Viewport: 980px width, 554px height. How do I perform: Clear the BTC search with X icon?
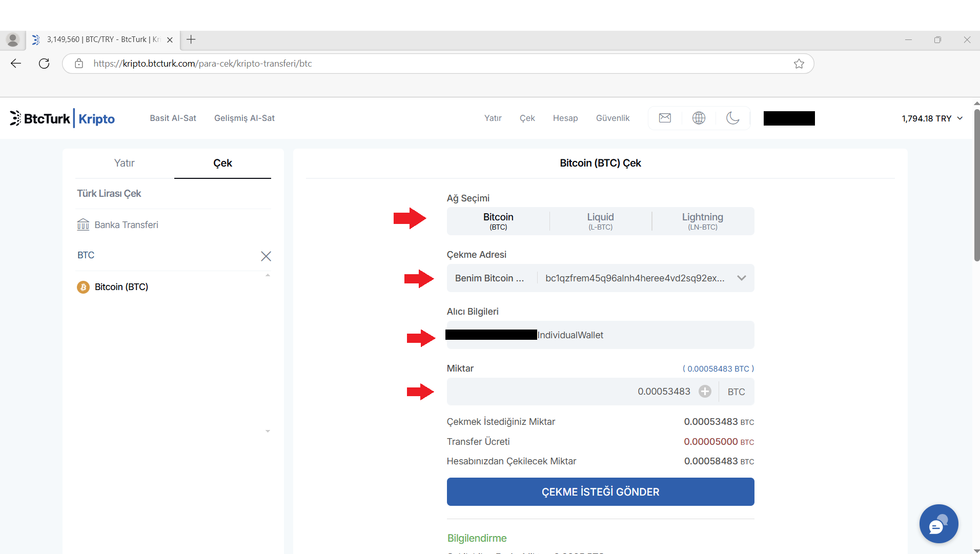click(x=266, y=256)
